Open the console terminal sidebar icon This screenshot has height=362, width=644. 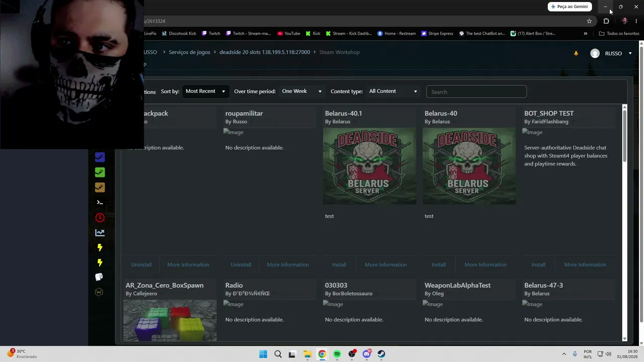(x=100, y=203)
